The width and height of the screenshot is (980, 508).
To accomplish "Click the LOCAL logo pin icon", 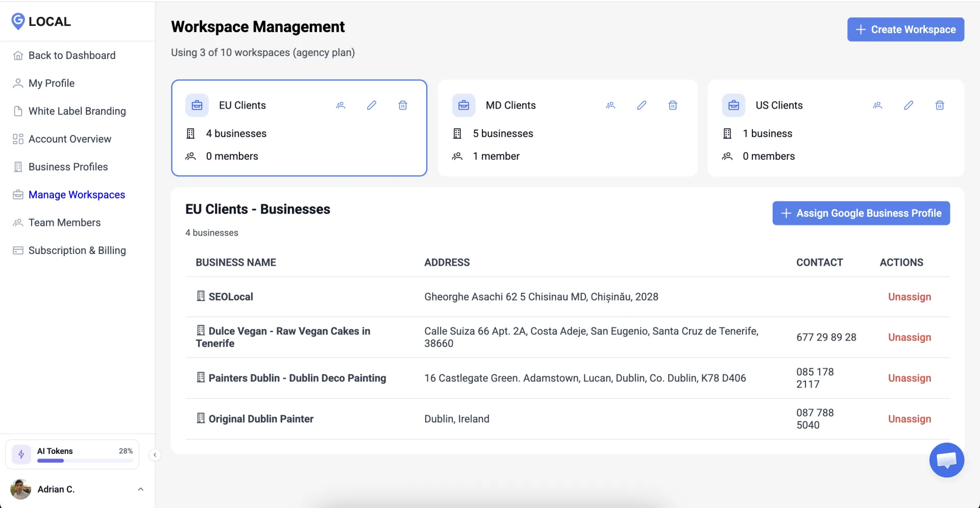I will 18,21.
